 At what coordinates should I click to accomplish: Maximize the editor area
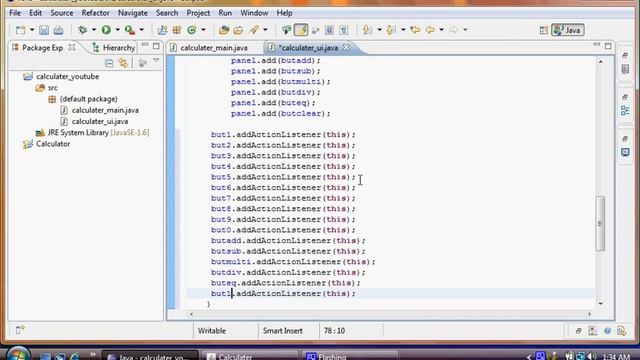(x=608, y=46)
